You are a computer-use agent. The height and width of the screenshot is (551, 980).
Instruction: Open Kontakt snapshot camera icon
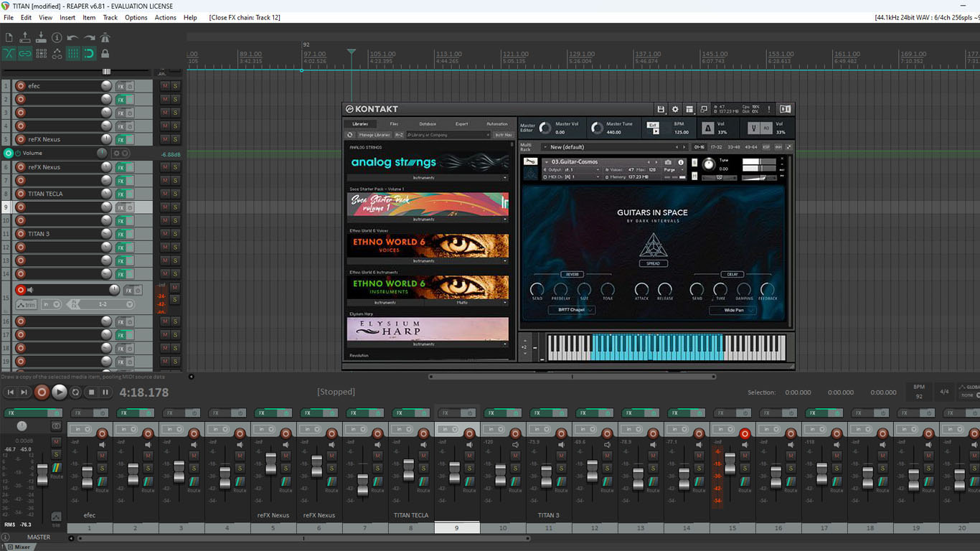click(668, 162)
